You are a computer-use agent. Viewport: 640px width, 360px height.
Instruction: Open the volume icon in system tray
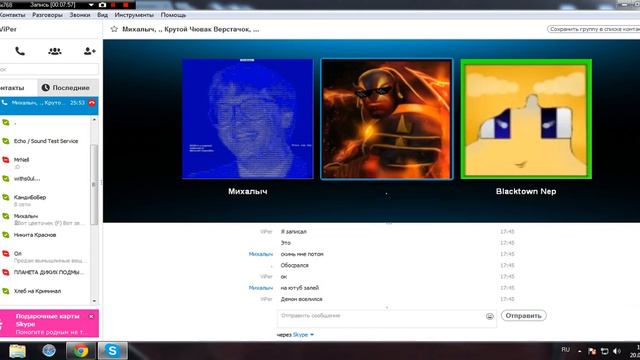617,351
